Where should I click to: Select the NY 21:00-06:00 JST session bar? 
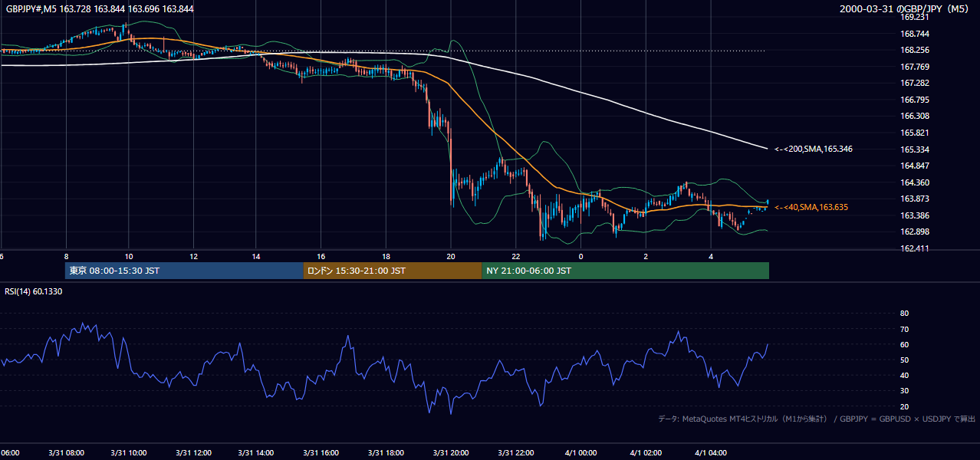625,271
